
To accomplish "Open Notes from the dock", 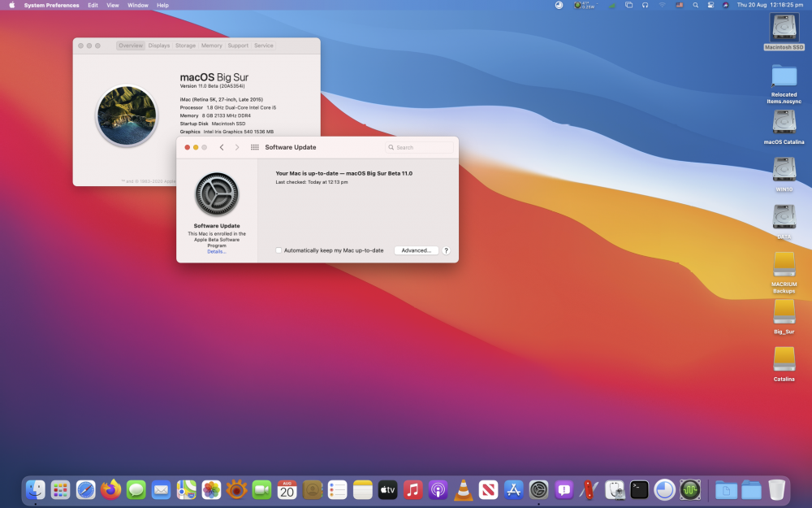I will pyautogui.click(x=362, y=489).
